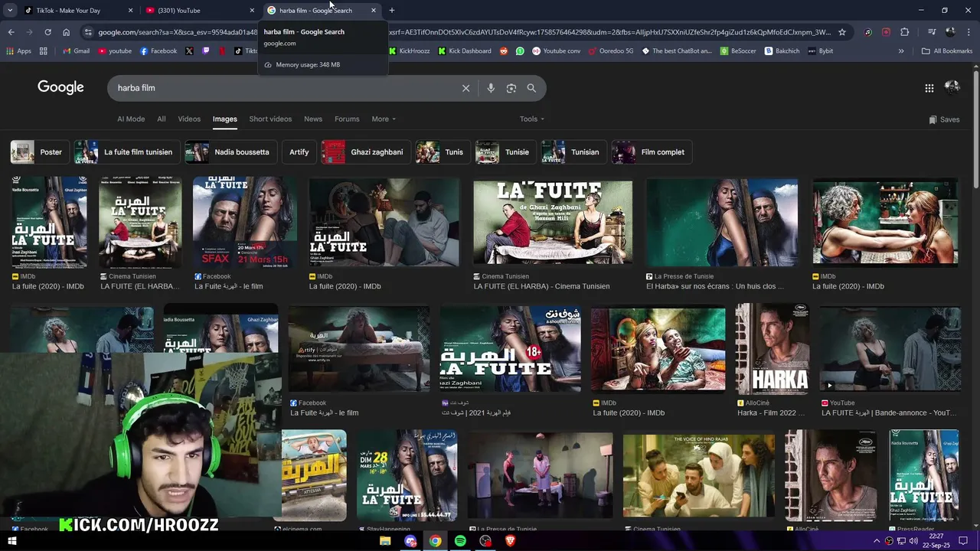Image resolution: width=980 pixels, height=551 pixels.
Task: Open the Windows Start menu
Action: 11,541
